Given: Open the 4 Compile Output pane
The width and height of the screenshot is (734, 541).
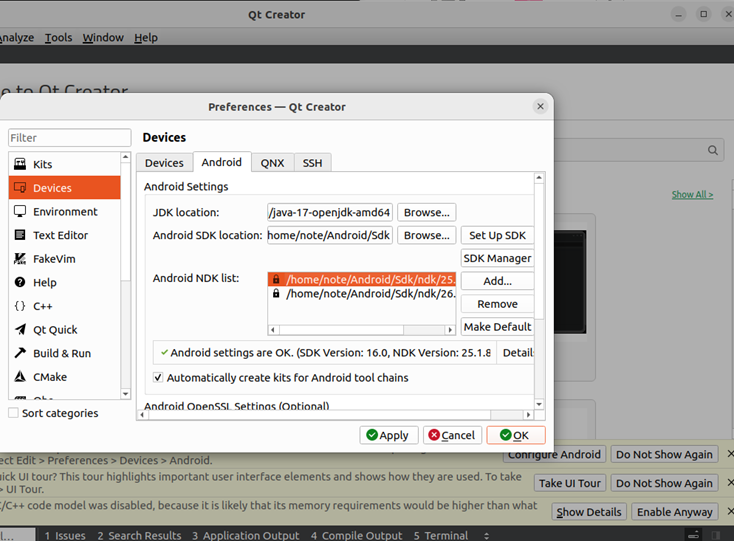Looking at the screenshot, I should pyautogui.click(x=356, y=535).
